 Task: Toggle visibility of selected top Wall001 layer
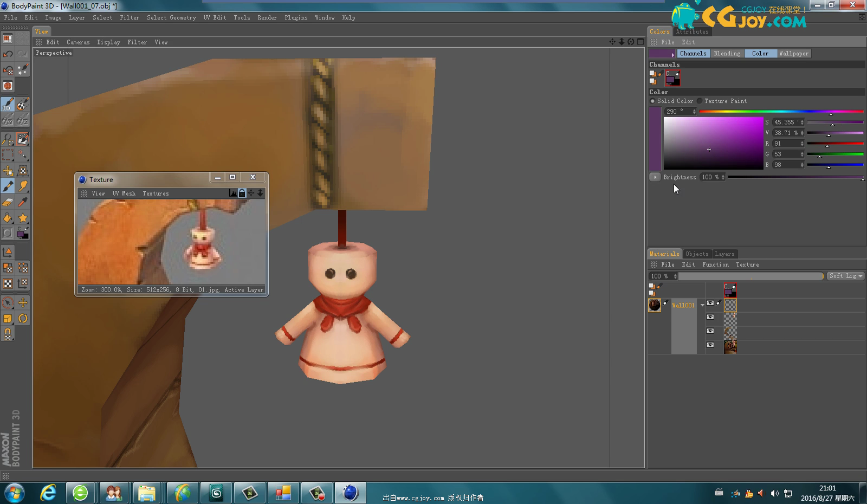(710, 303)
